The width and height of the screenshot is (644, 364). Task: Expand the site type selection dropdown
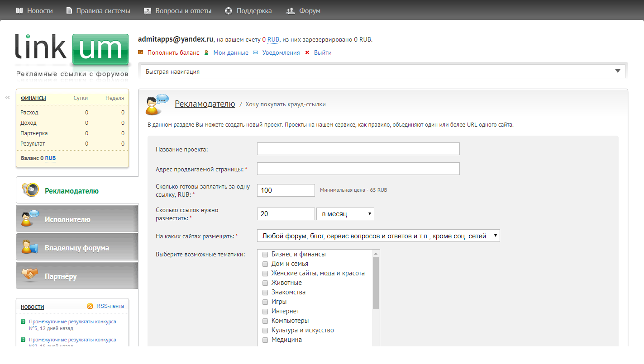378,236
